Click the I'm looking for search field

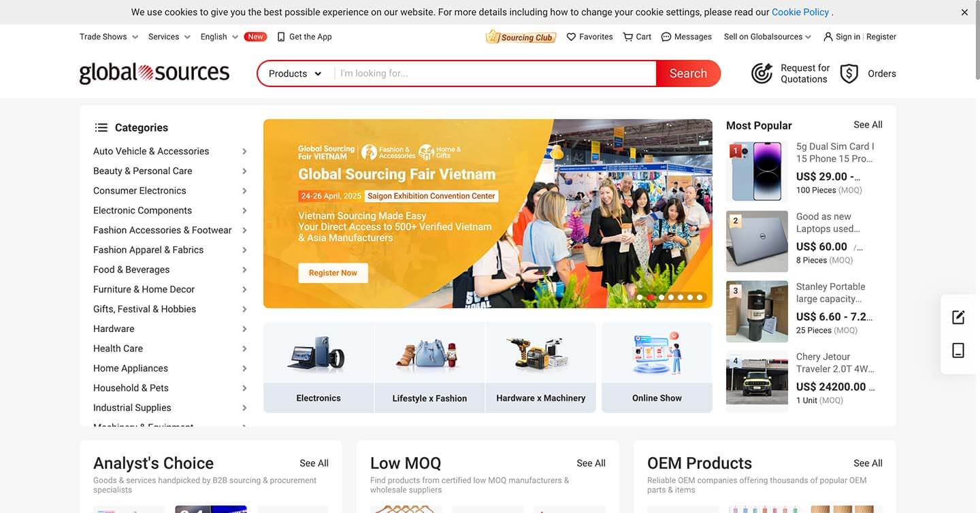click(x=495, y=73)
